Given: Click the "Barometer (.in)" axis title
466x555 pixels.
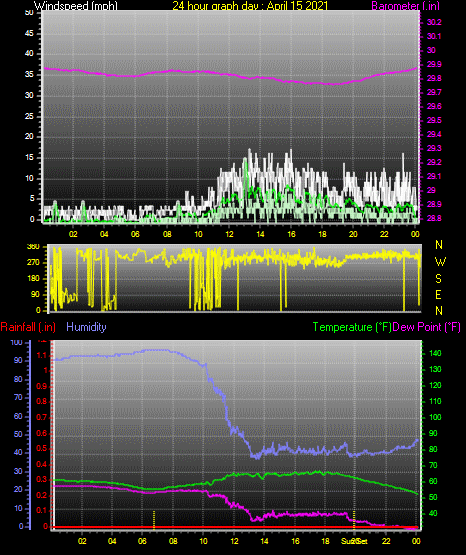Looking at the screenshot, I should click(x=405, y=6).
